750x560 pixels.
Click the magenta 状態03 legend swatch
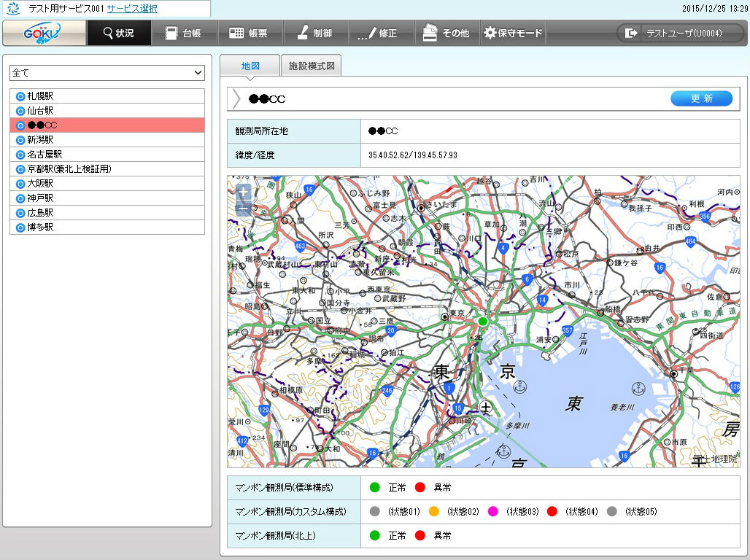click(493, 512)
